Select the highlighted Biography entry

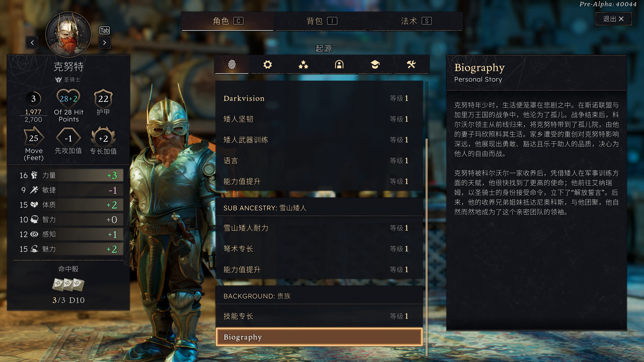319,337
